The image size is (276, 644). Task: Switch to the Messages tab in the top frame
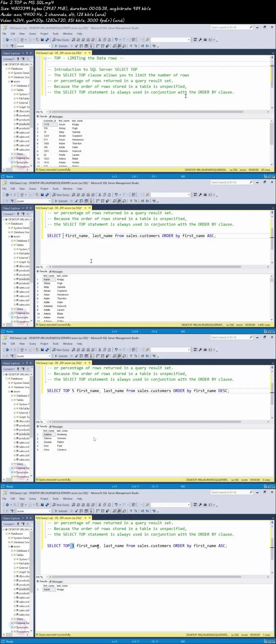pos(56,117)
